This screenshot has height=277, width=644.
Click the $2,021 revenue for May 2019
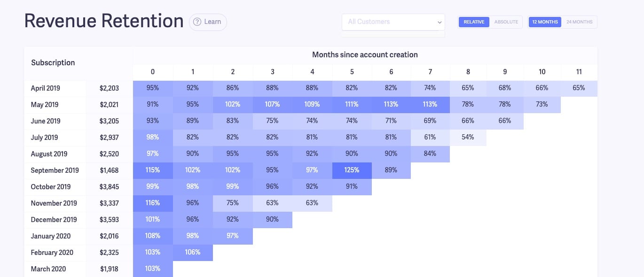pos(109,104)
